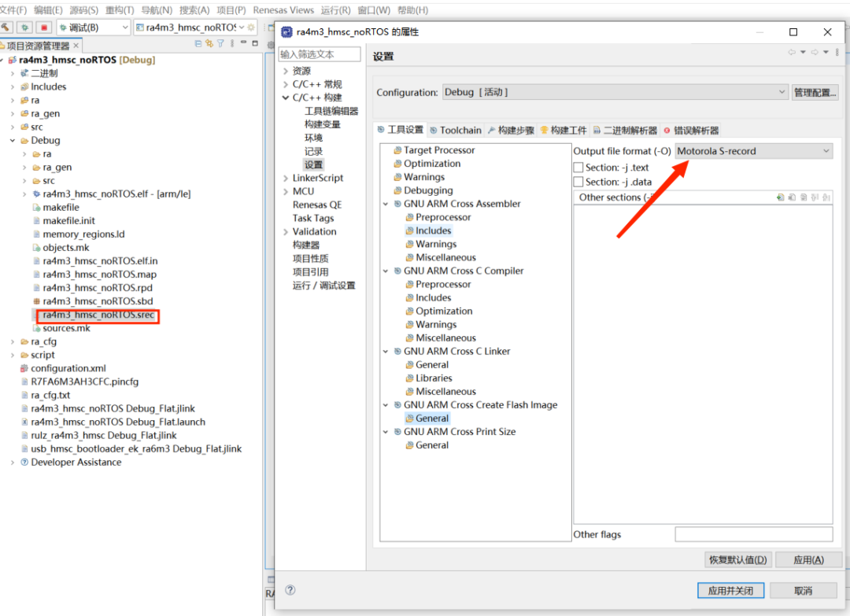
Task: Select Target Processor tool setting
Action: pyautogui.click(x=439, y=150)
